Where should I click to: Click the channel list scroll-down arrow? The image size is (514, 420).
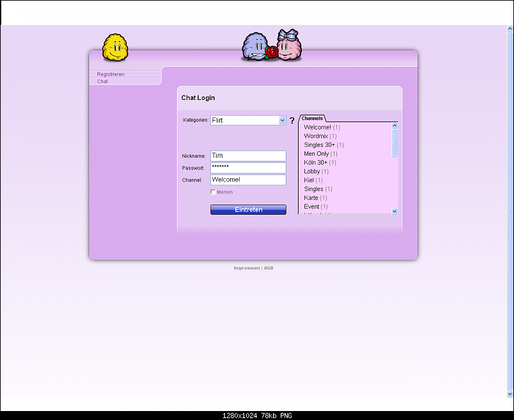[x=394, y=211]
